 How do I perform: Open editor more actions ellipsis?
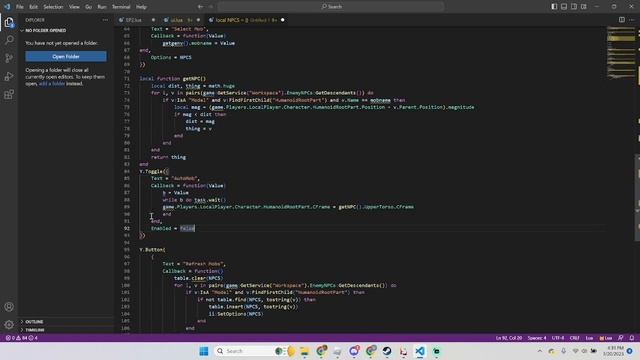tap(632, 20)
